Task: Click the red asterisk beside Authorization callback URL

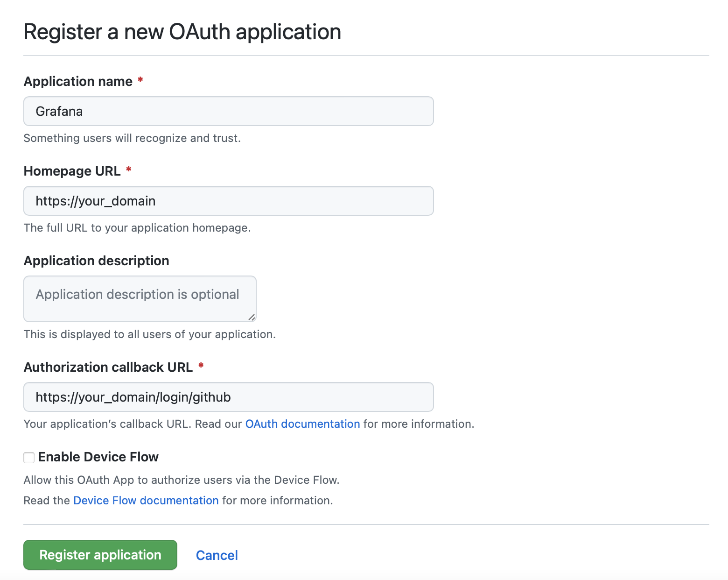Action: tap(201, 366)
